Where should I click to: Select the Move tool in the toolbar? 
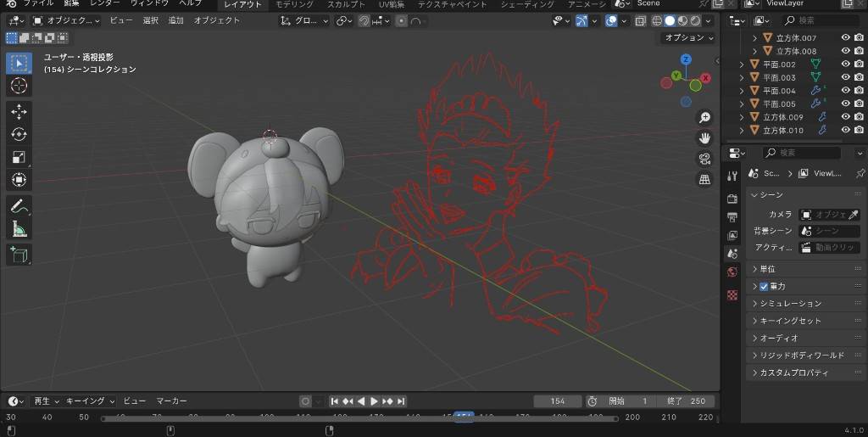[x=19, y=112]
